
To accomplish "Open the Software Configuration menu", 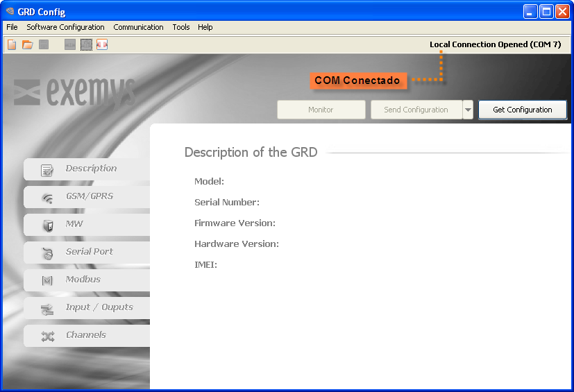I will click(x=65, y=27).
